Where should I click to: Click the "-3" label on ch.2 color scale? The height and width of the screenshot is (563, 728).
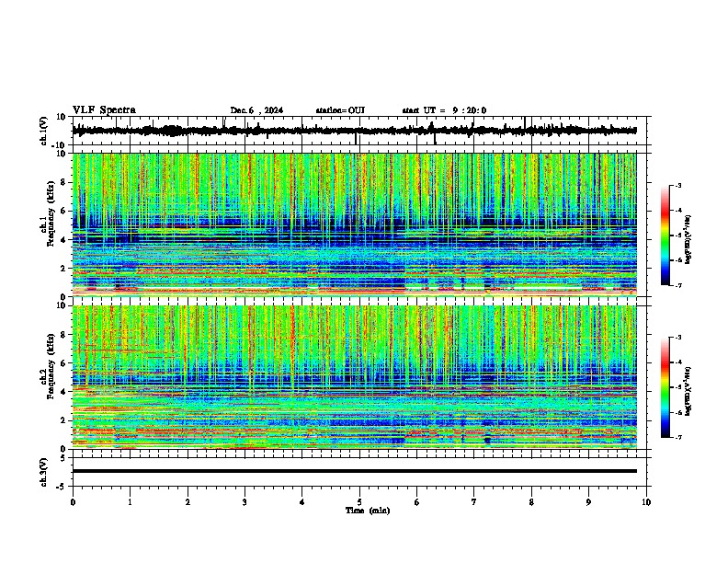coord(678,338)
